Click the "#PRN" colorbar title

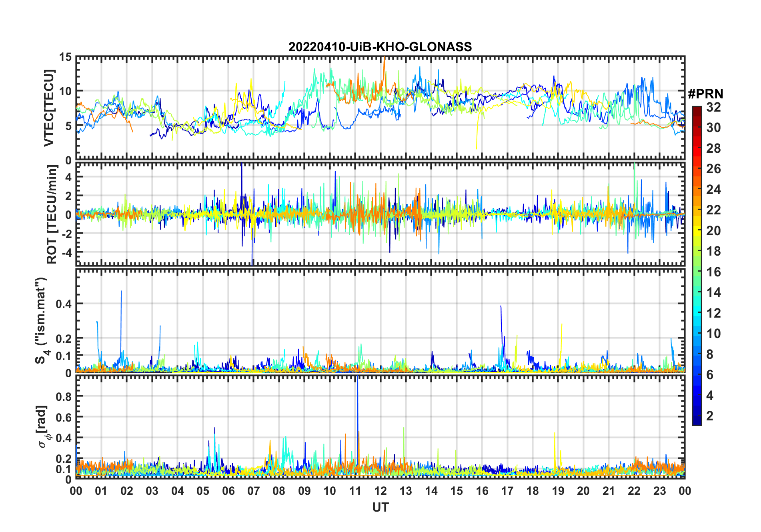[705, 94]
